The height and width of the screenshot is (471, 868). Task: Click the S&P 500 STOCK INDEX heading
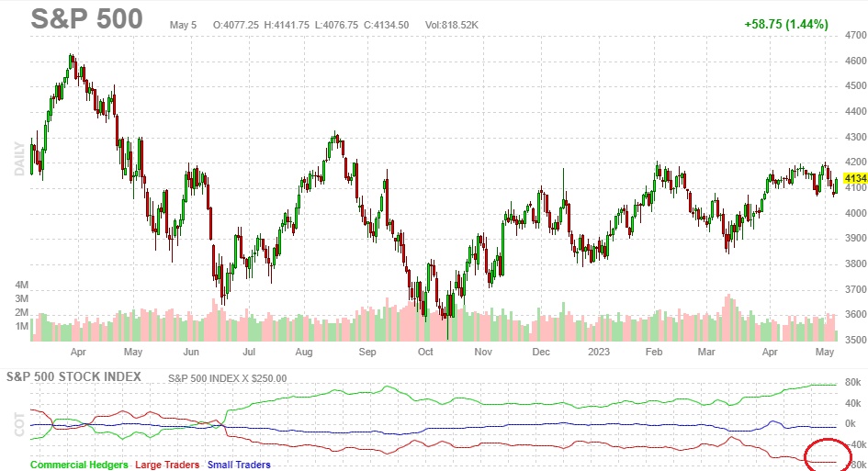[73, 377]
